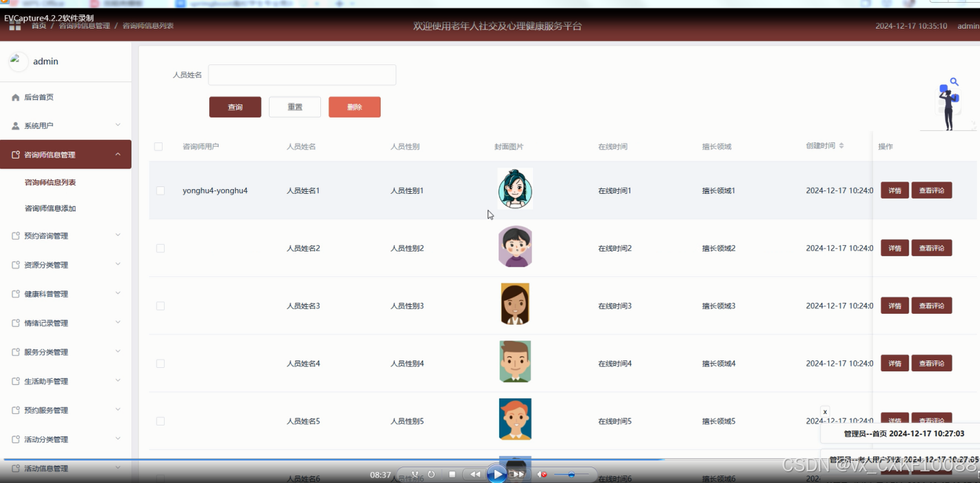Expand the 预约咨询管理 chevron

(118, 235)
